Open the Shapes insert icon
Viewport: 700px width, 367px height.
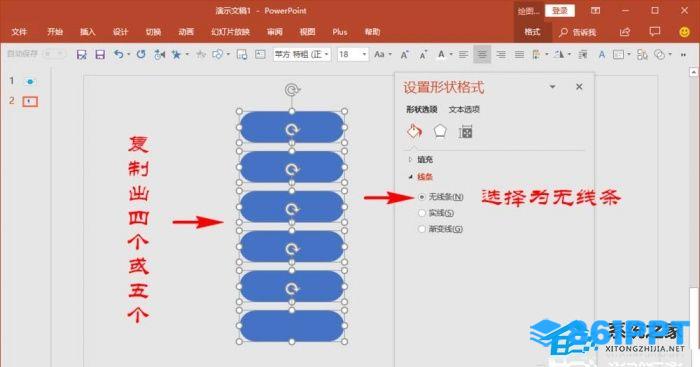click(217, 54)
